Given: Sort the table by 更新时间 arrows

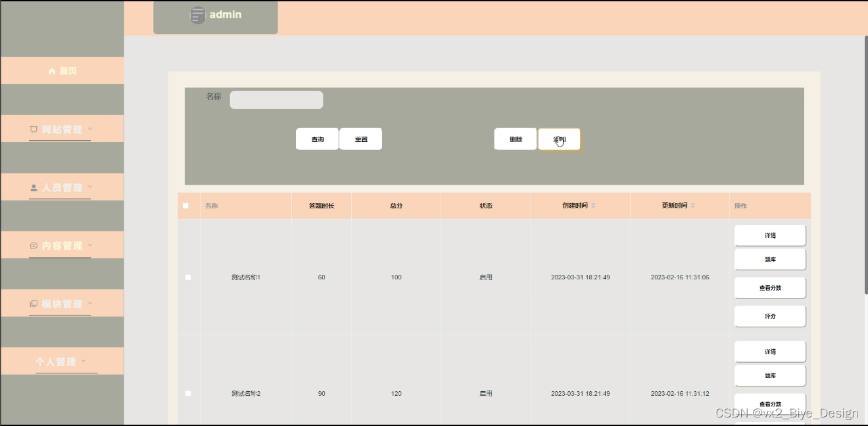Looking at the screenshot, I should (693, 206).
